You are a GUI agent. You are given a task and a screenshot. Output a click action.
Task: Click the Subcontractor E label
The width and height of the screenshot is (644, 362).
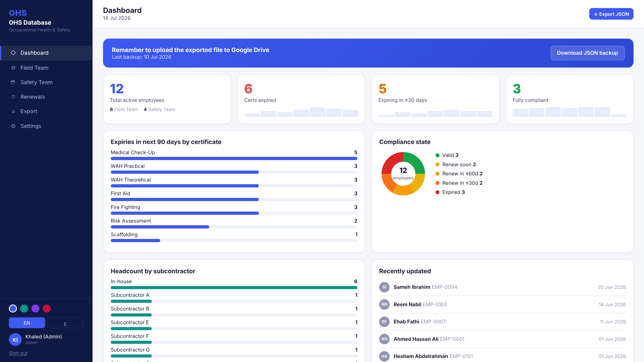click(x=130, y=323)
